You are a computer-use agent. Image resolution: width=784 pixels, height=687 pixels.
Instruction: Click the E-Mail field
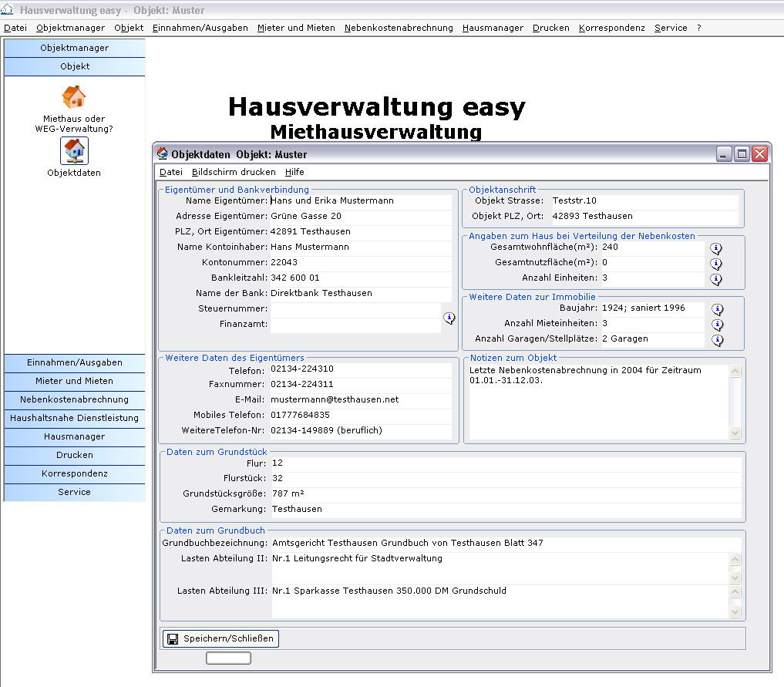tap(361, 400)
